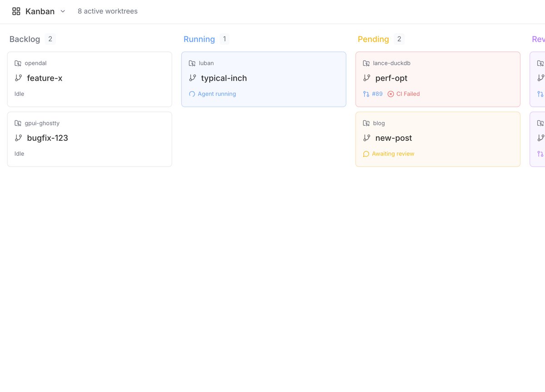Click the lance-duckdb project label
This screenshot has width=545, height=392.
[391, 63]
